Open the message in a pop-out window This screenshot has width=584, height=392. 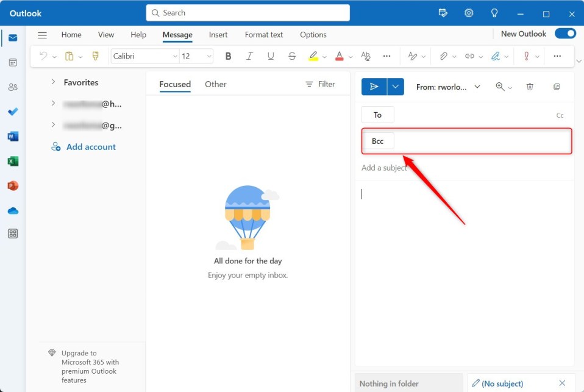[x=557, y=87]
